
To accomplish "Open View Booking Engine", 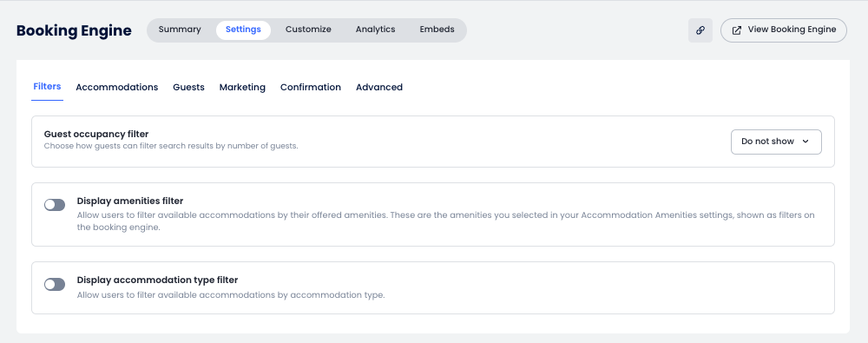I will tap(783, 30).
